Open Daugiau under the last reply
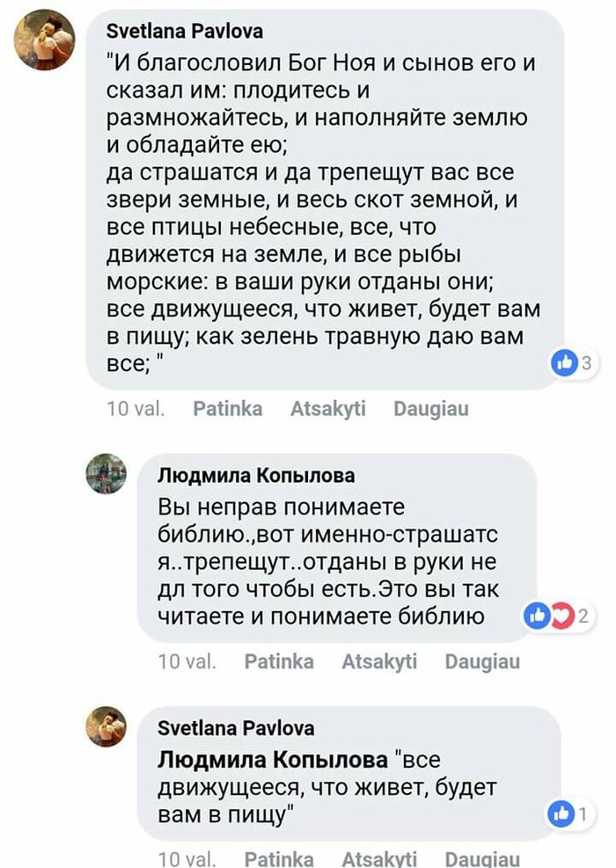The width and height of the screenshot is (616, 868). tap(482, 858)
